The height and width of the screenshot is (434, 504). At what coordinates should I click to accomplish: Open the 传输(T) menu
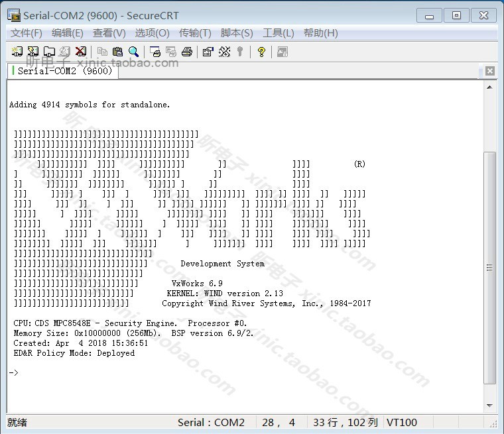(195, 32)
